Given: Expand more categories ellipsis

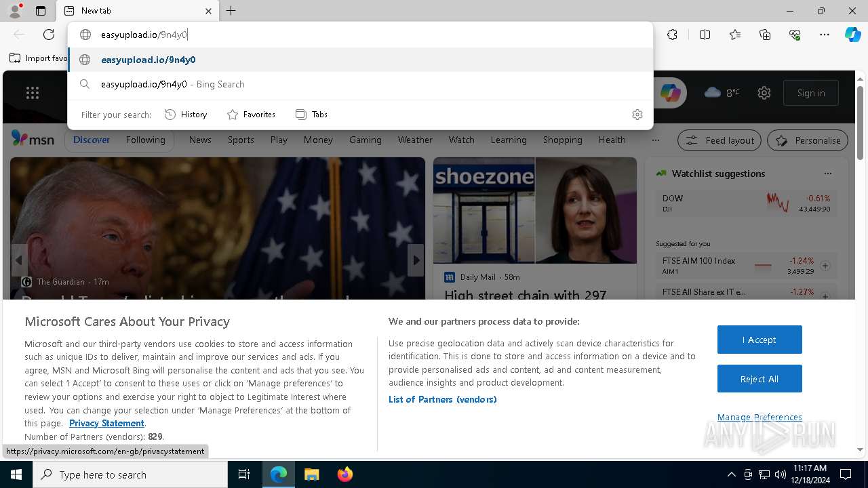Looking at the screenshot, I should tap(655, 140).
